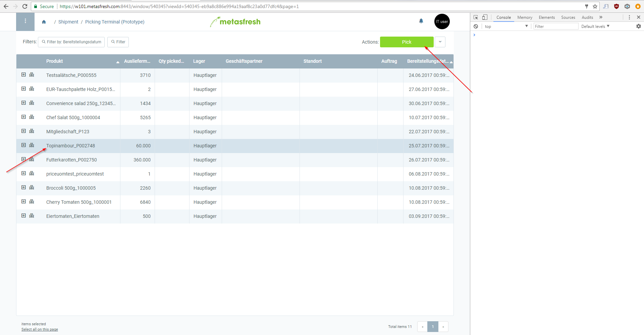Show more DevTools tabs chevron
This screenshot has width=644, height=335.
[x=601, y=17]
